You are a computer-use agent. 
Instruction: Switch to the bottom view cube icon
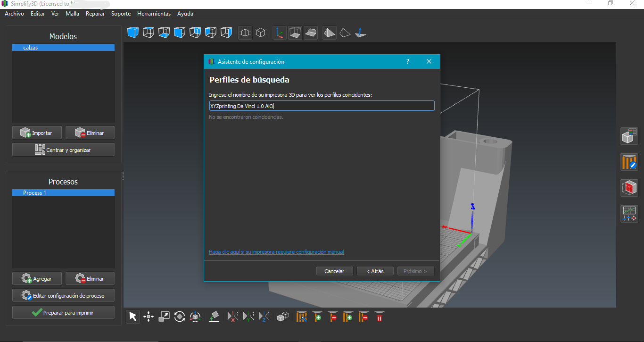coord(164,33)
